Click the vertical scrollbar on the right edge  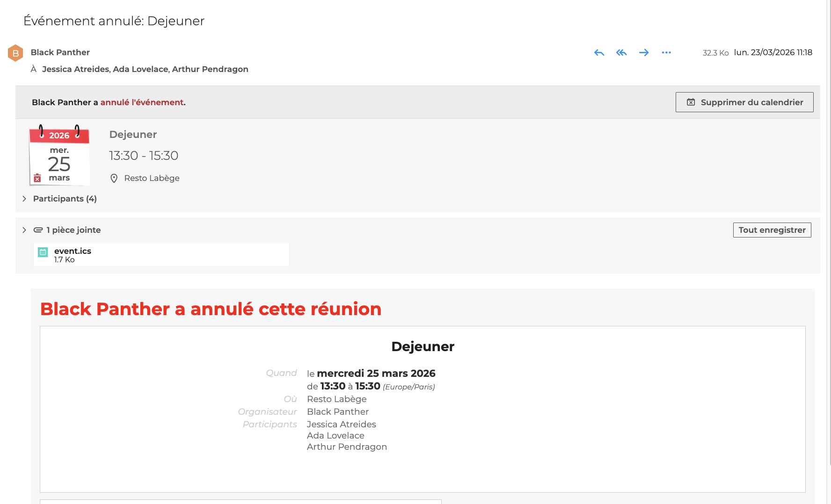(829, 234)
